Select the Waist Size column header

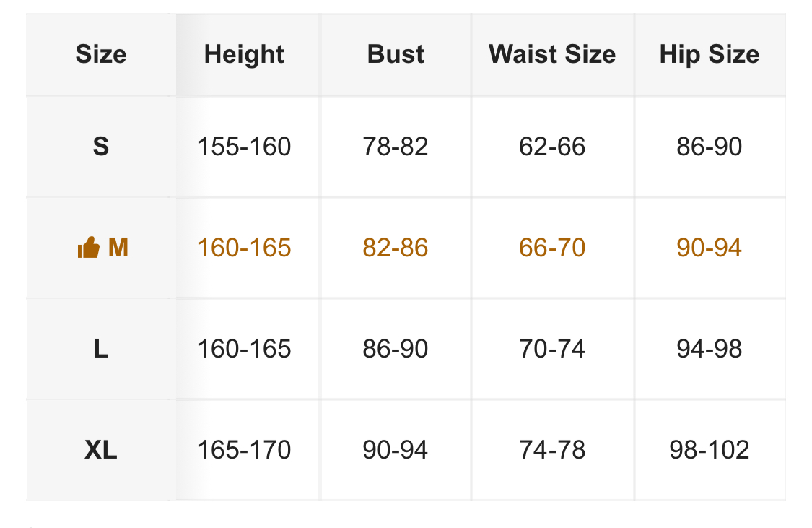(x=552, y=54)
